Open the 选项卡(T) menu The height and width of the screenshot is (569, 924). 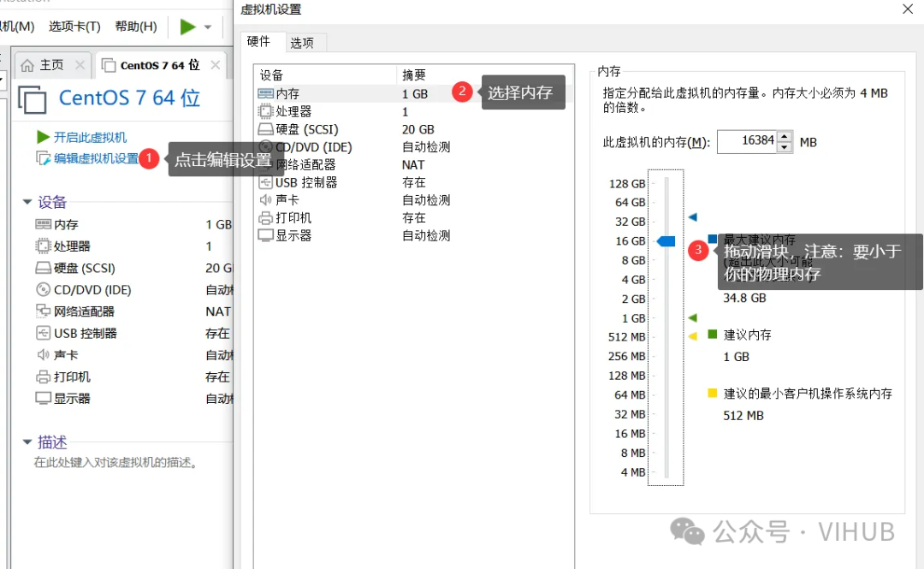(x=74, y=27)
